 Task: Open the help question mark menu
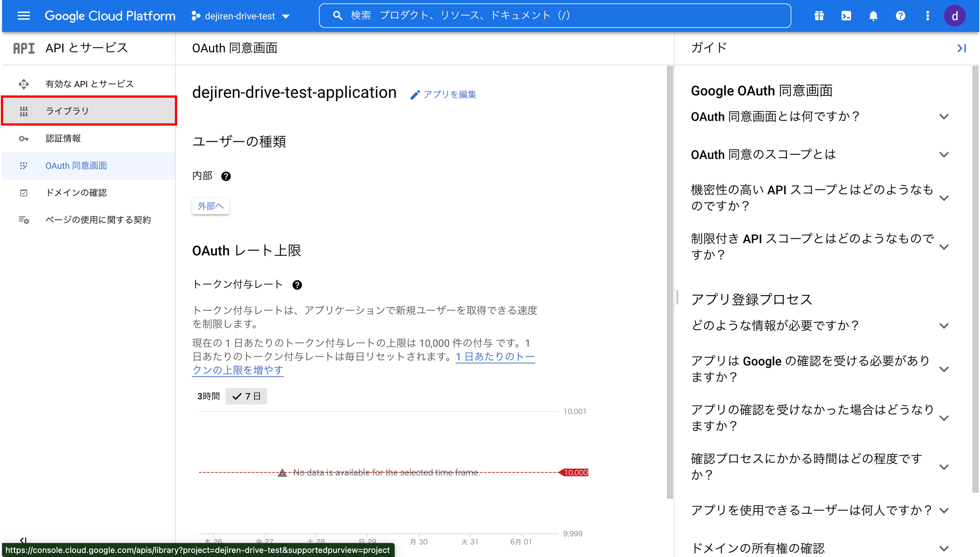[900, 16]
